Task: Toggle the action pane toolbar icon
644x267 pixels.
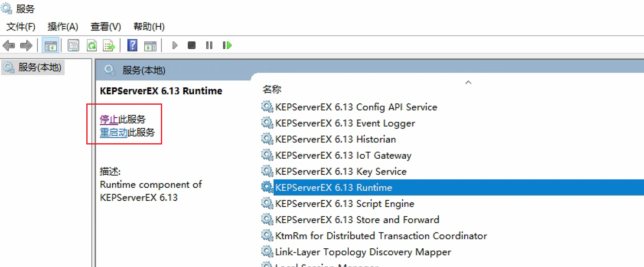Action: tap(150, 45)
